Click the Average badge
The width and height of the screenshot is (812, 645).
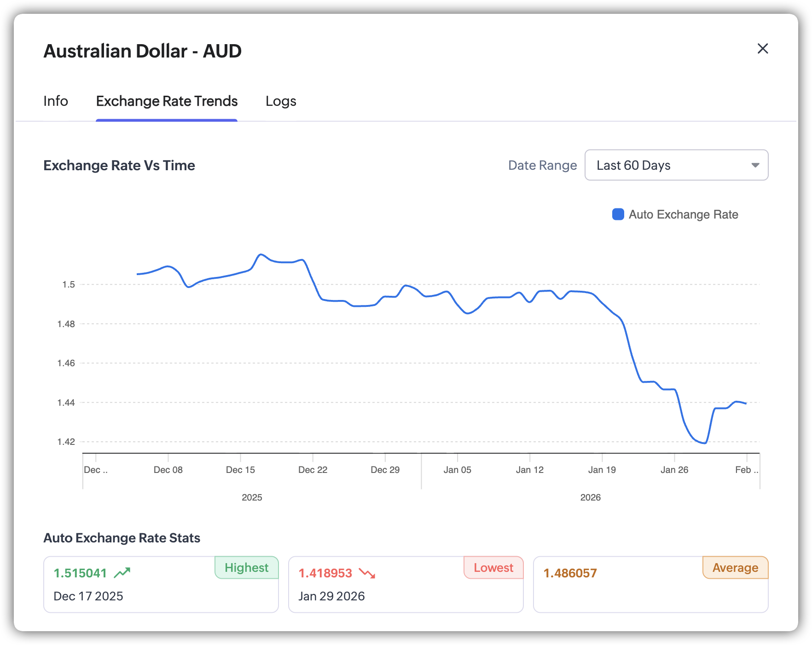(735, 568)
